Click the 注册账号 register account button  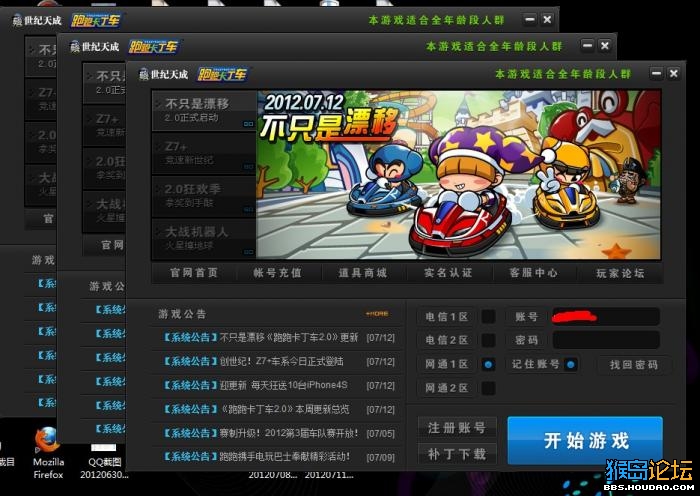click(457, 428)
